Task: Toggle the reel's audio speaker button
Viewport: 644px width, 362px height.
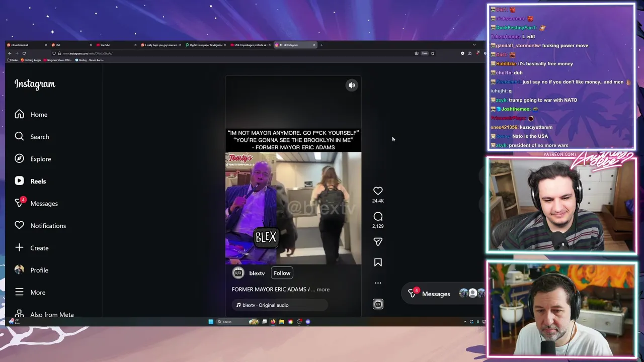Action: (352, 85)
